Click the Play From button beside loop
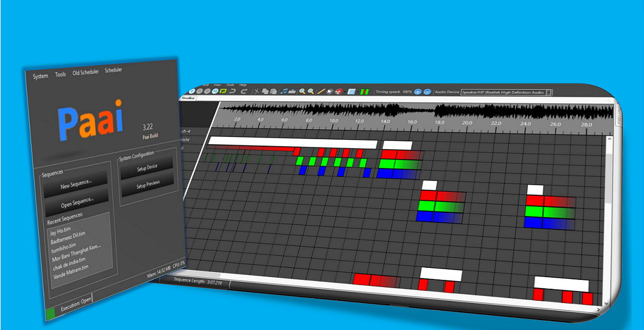This screenshot has height=330, width=644. click(215, 91)
